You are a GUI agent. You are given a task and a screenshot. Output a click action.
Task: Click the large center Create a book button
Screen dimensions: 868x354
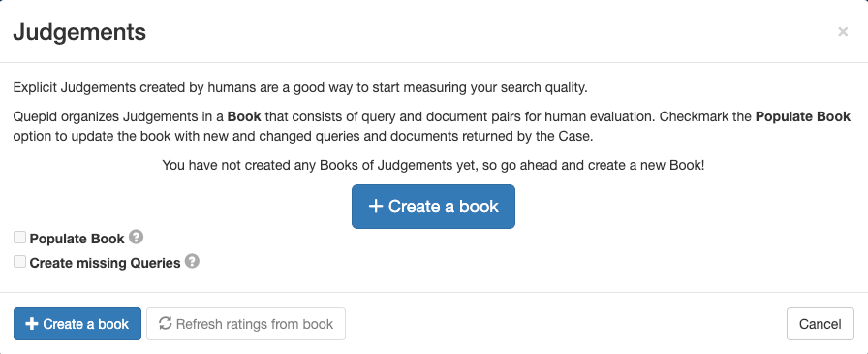(x=433, y=207)
